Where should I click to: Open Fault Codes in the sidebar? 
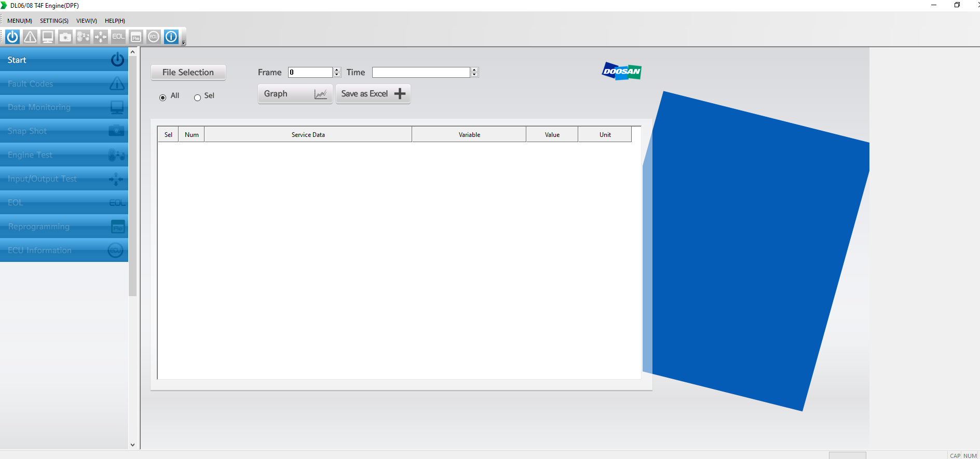pos(64,84)
